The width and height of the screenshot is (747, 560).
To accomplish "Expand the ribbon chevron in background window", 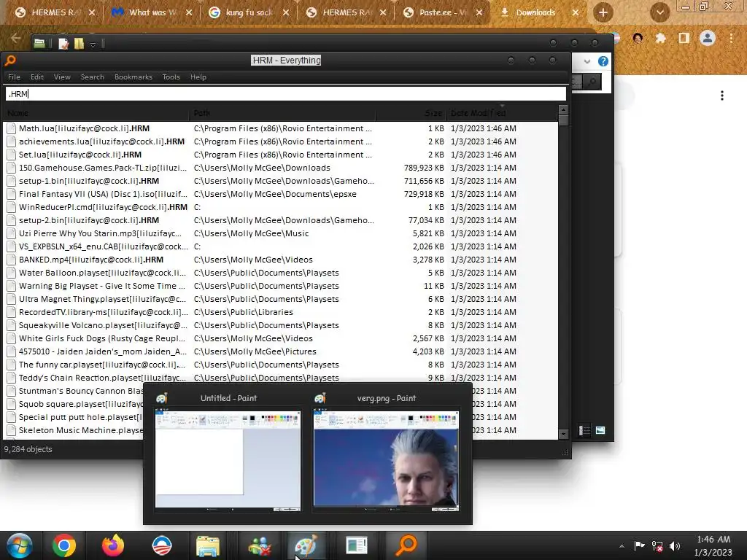I will (587, 61).
